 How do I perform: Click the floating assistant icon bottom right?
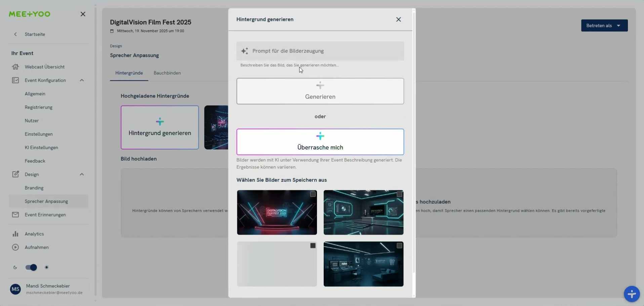(x=632, y=294)
